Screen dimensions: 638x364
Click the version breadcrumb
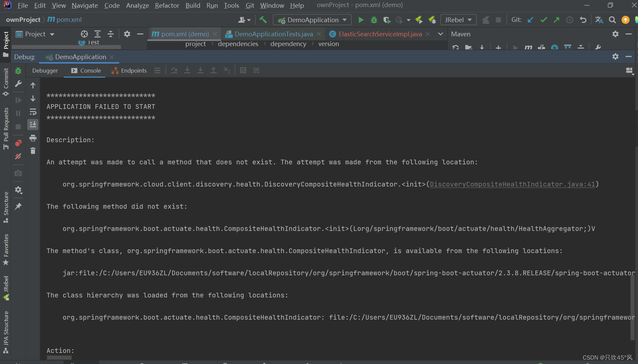[x=329, y=44]
